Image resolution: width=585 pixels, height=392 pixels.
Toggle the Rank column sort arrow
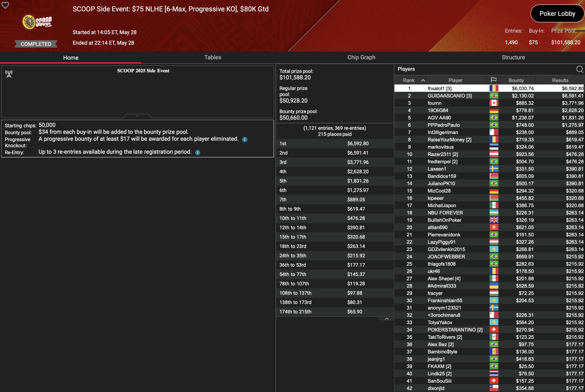pos(423,80)
